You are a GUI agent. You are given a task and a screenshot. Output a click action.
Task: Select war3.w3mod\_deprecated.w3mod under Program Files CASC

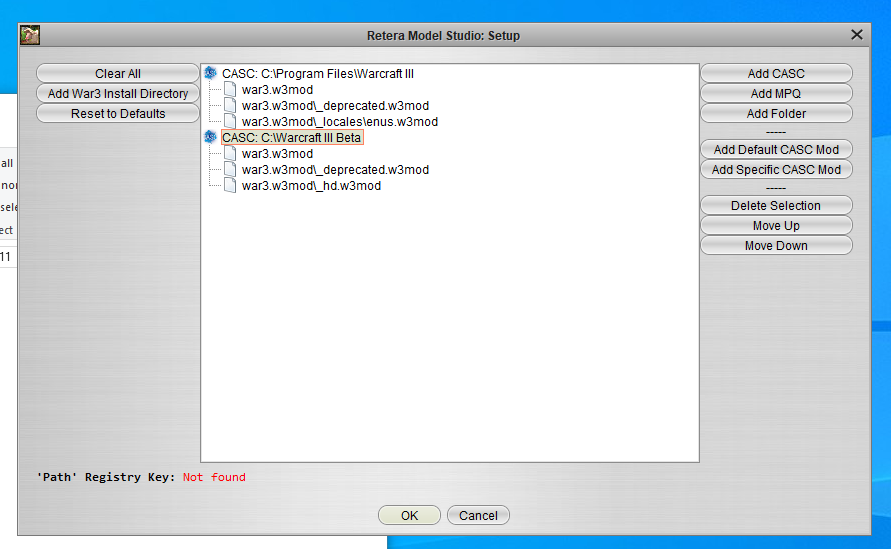[335, 105]
